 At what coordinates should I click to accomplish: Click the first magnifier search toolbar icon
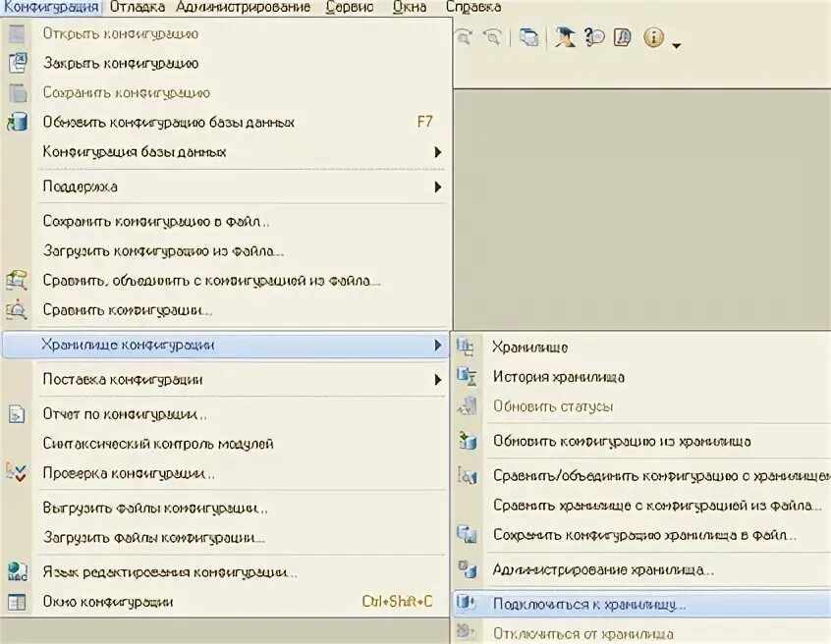point(465,37)
